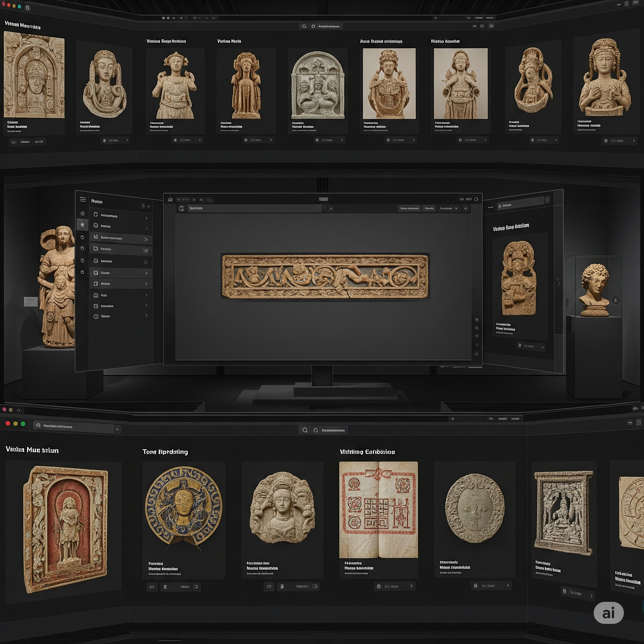Click the arrow button under the right panel card
The height and width of the screenshot is (644, 644).
click(543, 347)
